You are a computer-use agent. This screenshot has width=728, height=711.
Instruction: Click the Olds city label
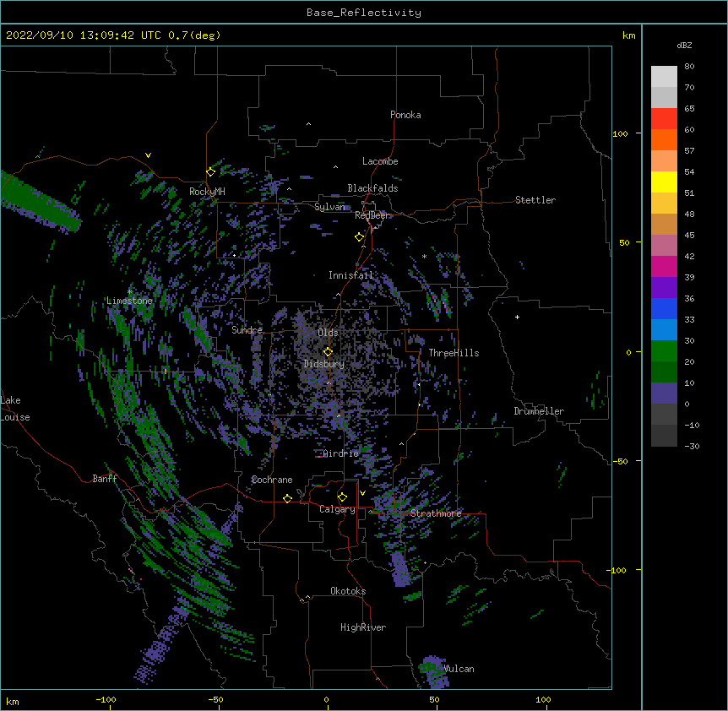coord(328,333)
